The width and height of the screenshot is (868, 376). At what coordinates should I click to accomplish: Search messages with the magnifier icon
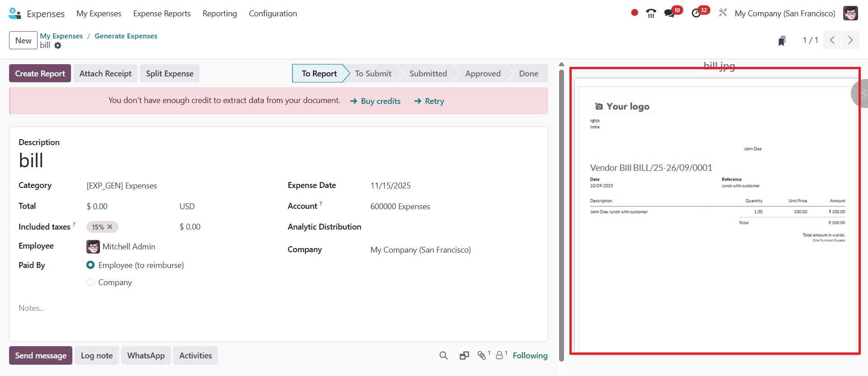[x=444, y=356]
